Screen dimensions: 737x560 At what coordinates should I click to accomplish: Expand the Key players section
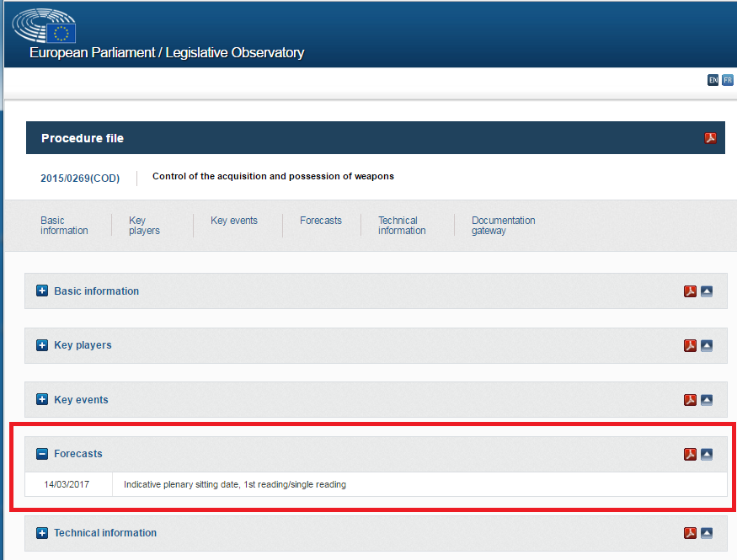click(42, 345)
